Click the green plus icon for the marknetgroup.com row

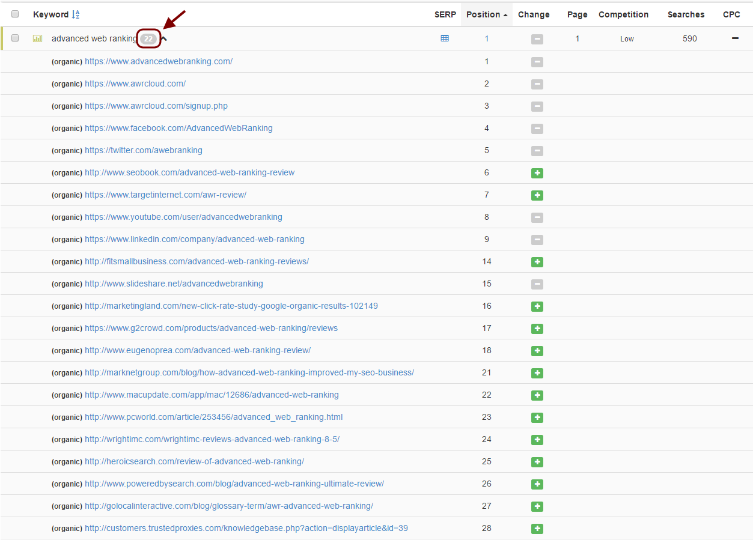point(537,373)
